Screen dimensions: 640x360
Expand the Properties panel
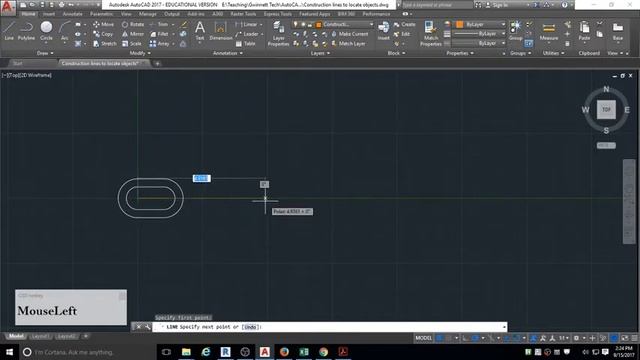460,53
